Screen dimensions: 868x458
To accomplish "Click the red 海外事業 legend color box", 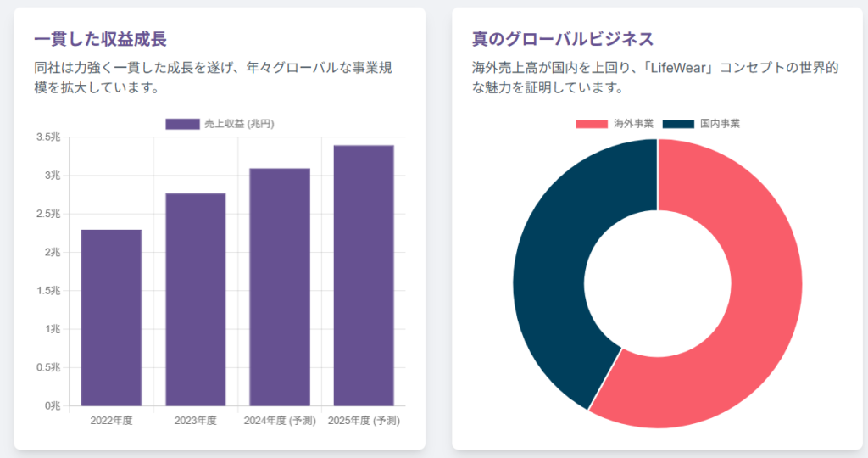I will click(592, 124).
